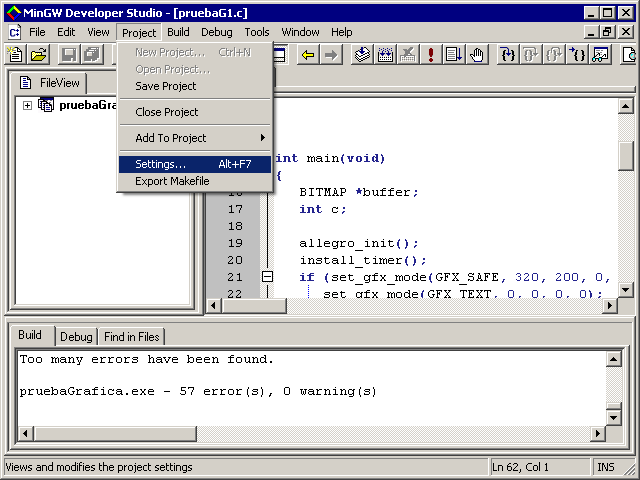Click the editor scroll up arrow
The width and height of the screenshot is (640, 480).
625,106
